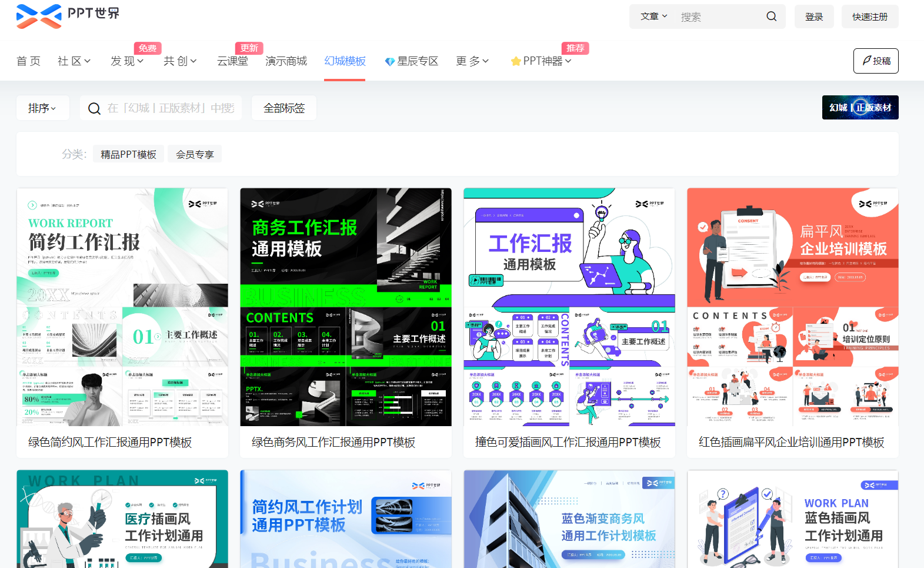
Task: Select the 幻城模板 tab
Action: (345, 61)
